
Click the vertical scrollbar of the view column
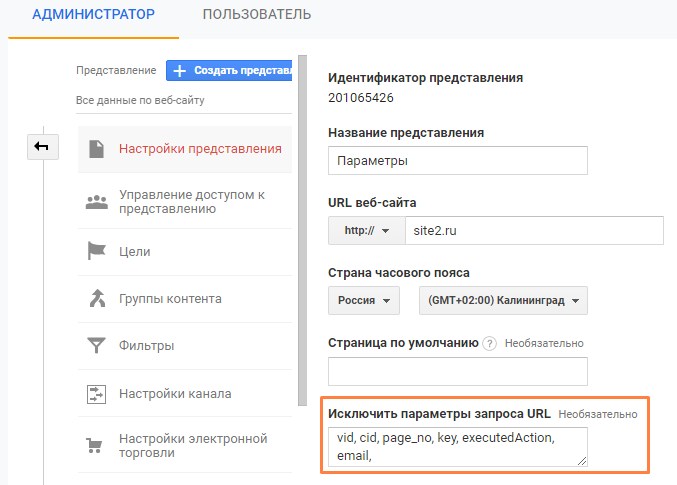click(302, 231)
